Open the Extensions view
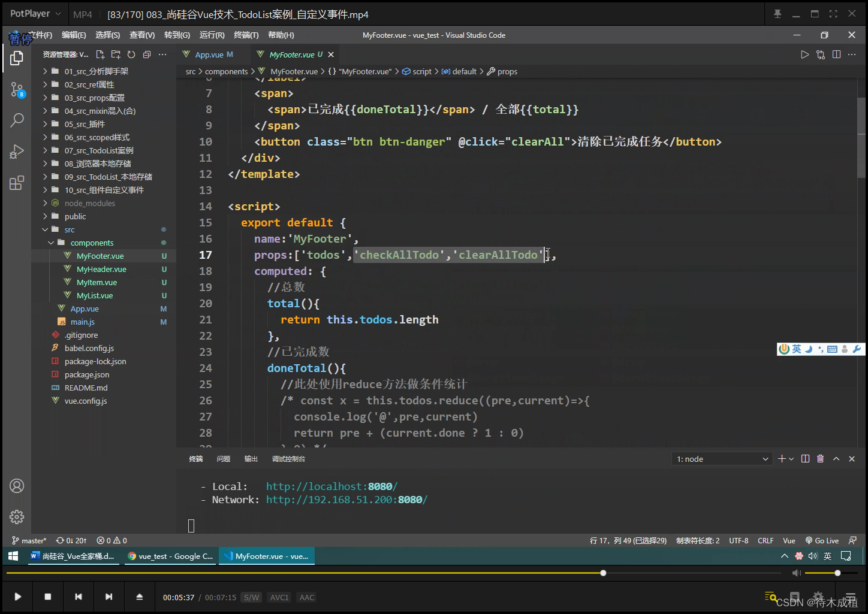 click(x=17, y=183)
